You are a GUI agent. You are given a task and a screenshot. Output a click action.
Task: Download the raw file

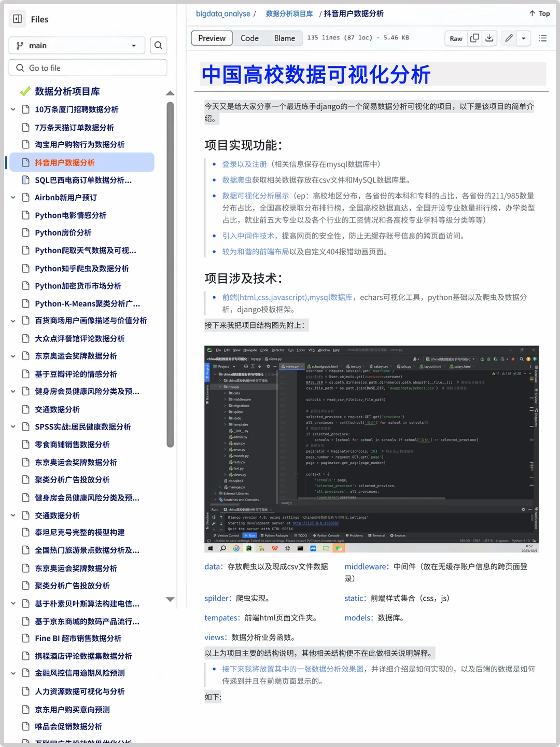489,38
